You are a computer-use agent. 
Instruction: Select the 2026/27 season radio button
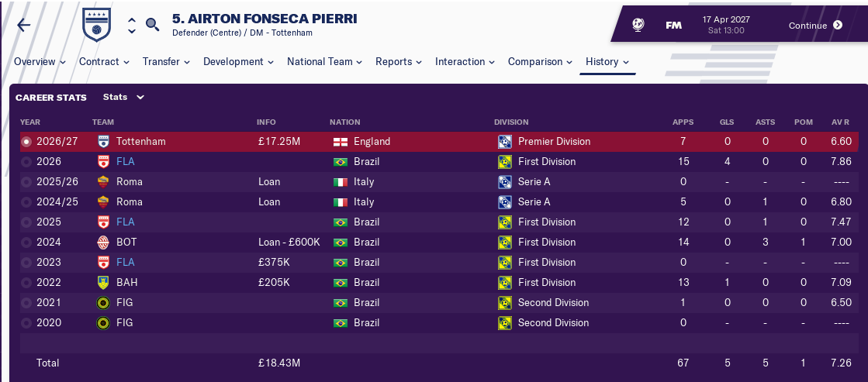coord(27,142)
